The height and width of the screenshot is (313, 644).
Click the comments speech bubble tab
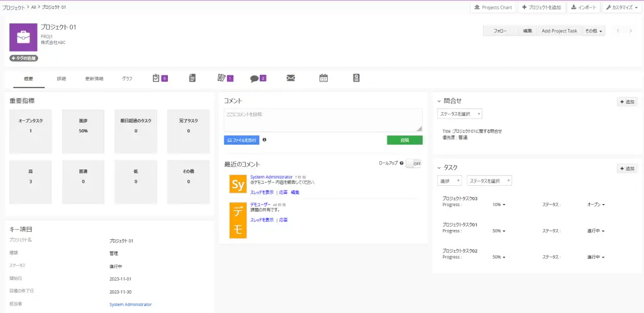point(254,79)
